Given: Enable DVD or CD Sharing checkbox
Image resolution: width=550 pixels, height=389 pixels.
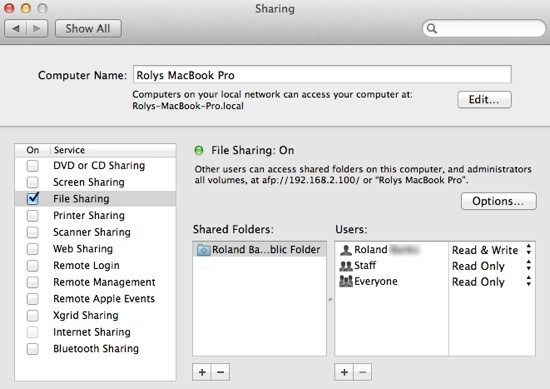Looking at the screenshot, I should 33,166.
